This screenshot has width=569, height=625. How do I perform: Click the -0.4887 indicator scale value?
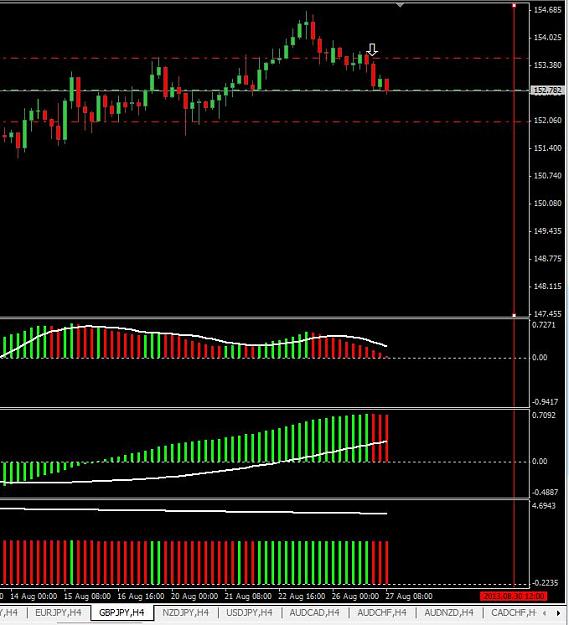545,492
